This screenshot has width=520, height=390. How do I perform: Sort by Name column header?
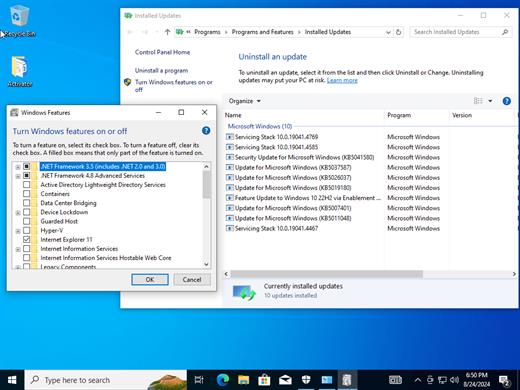coord(303,115)
